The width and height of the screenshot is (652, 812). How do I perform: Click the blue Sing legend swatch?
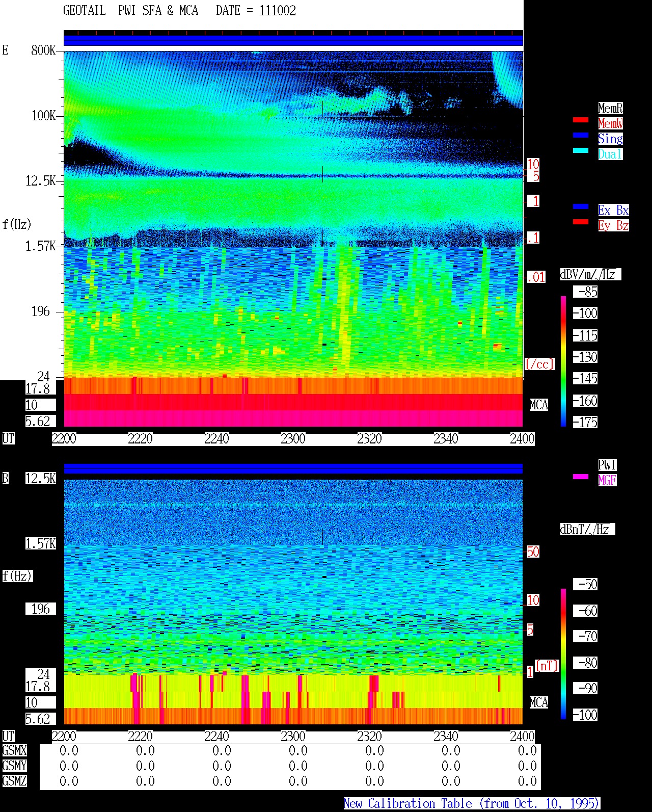(581, 135)
